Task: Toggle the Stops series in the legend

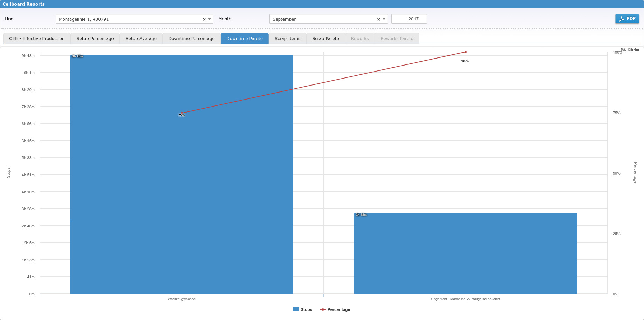Action: [303, 309]
